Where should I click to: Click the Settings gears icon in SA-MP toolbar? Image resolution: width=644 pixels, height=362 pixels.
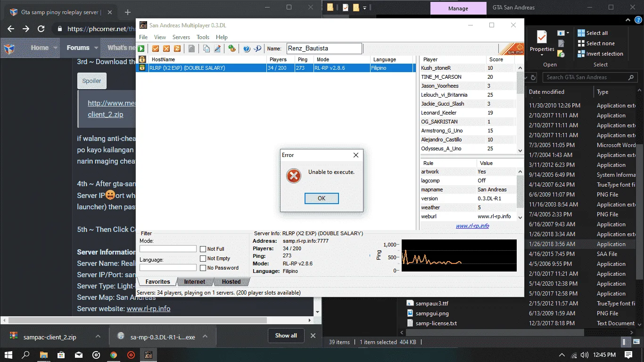[x=231, y=49]
